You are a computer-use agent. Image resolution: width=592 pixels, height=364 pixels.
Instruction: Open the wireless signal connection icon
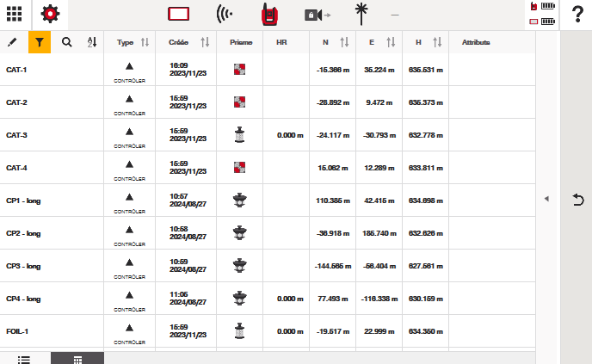tap(225, 15)
